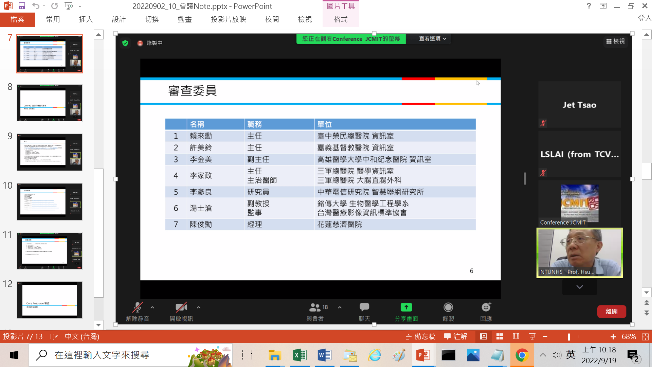Switch to slide sorter view icon
The width and height of the screenshot is (652, 367).
click(x=499, y=336)
